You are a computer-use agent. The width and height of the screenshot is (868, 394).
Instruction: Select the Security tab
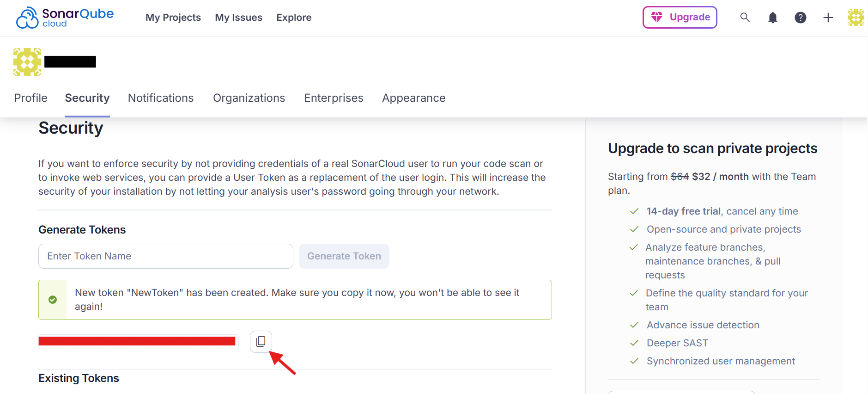(x=87, y=98)
